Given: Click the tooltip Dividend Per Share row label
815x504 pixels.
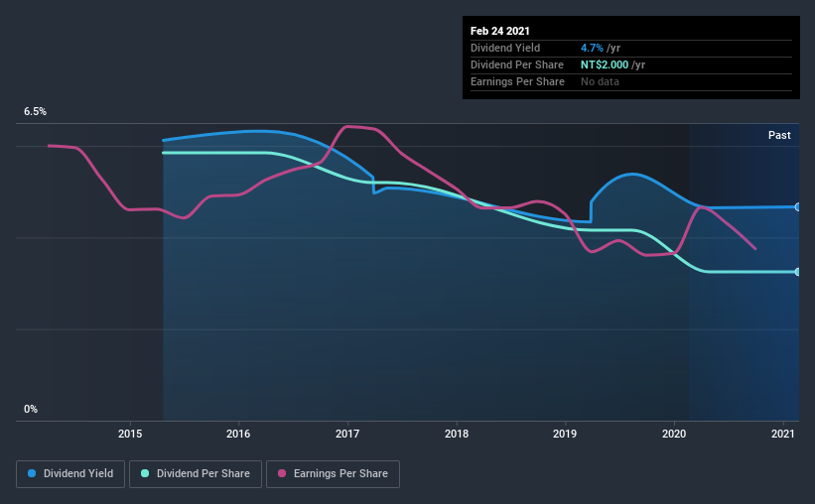Looking at the screenshot, I should click(x=516, y=64).
